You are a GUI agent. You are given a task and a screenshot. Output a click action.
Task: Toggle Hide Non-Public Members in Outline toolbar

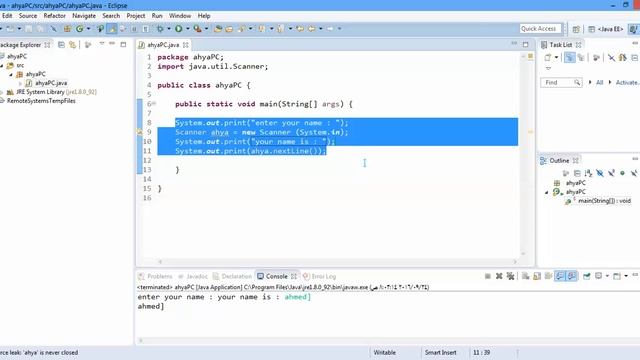pos(622,173)
